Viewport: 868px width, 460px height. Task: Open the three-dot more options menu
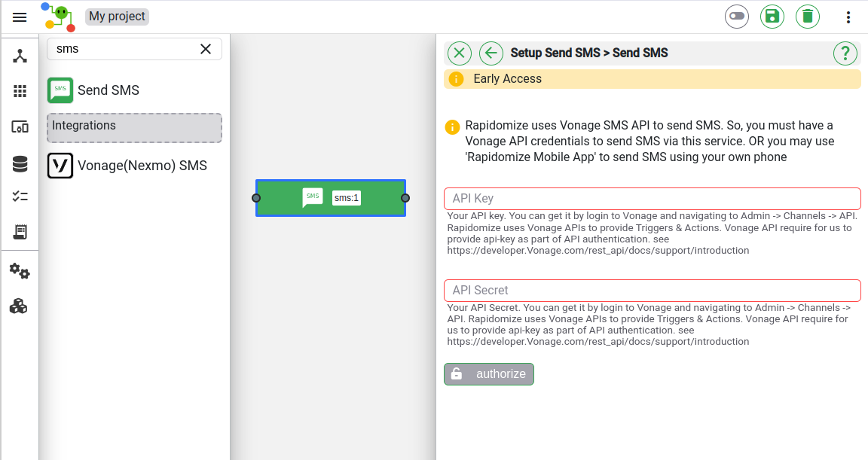pyautogui.click(x=848, y=17)
